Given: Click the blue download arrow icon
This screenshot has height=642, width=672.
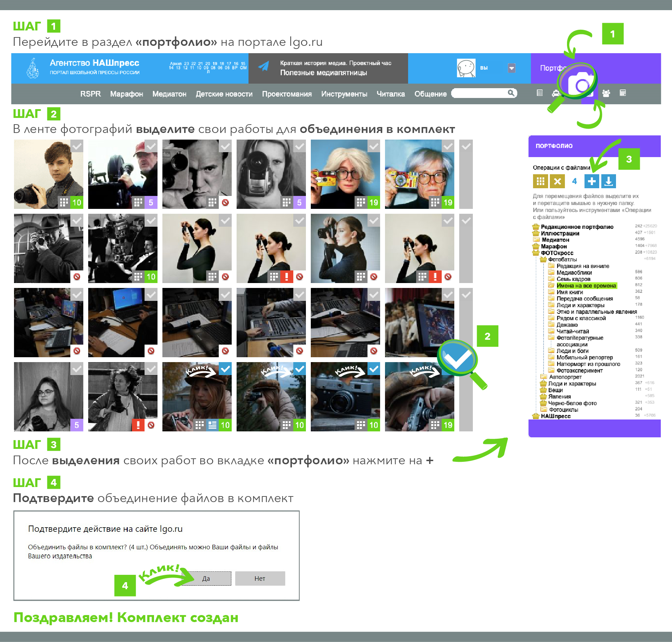Looking at the screenshot, I should coord(608,181).
